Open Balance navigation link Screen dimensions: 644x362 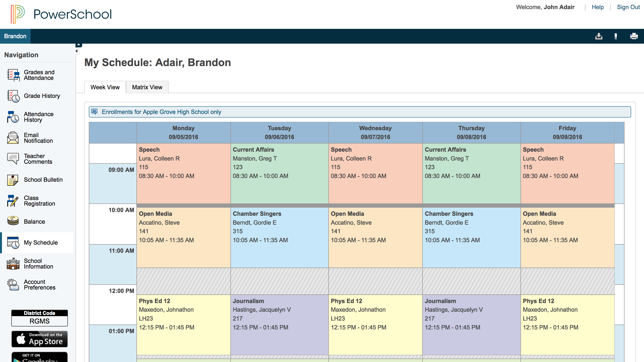coord(35,221)
